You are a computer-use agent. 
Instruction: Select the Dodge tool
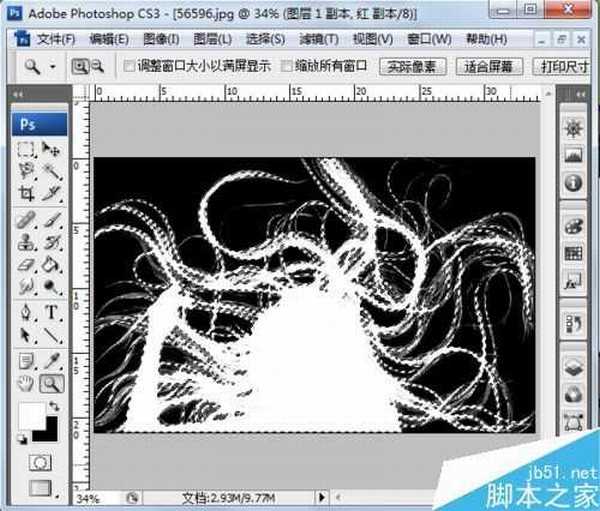coord(52,286)
